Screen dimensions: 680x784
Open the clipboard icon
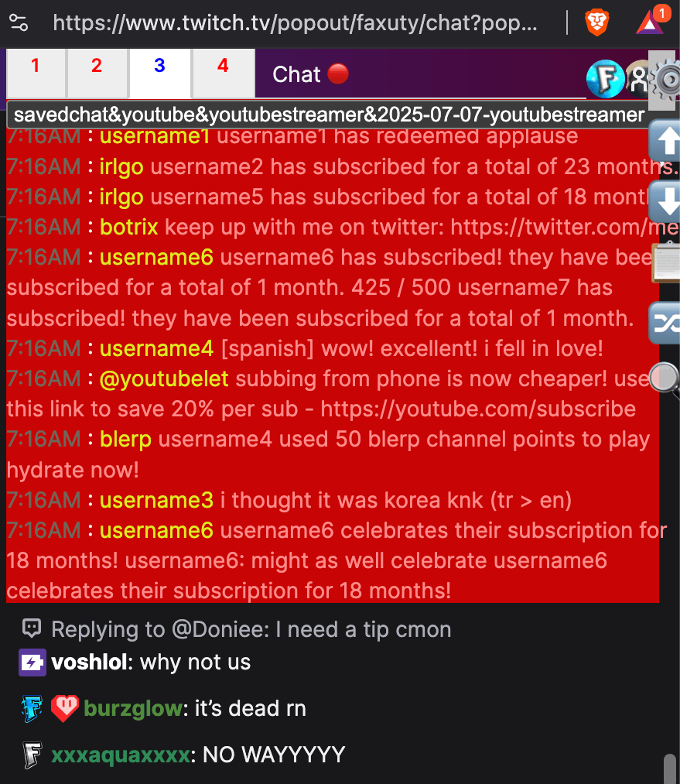[667, 262]
